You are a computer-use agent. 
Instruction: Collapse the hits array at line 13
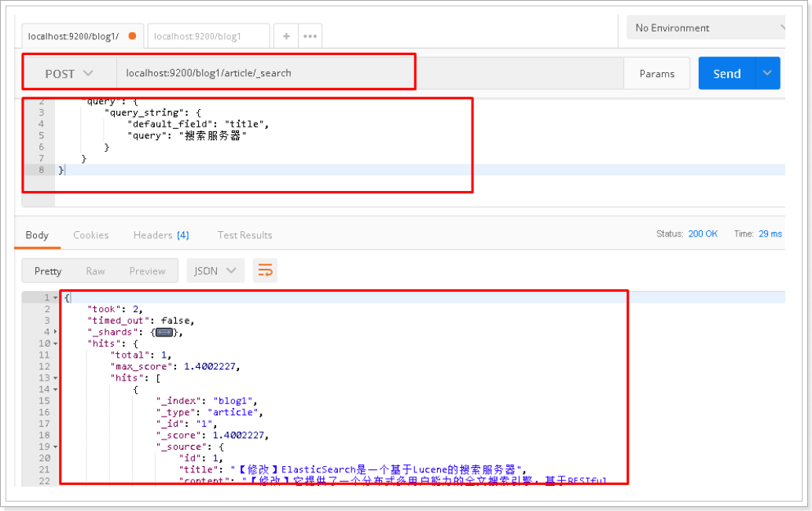tap(55, 378)
